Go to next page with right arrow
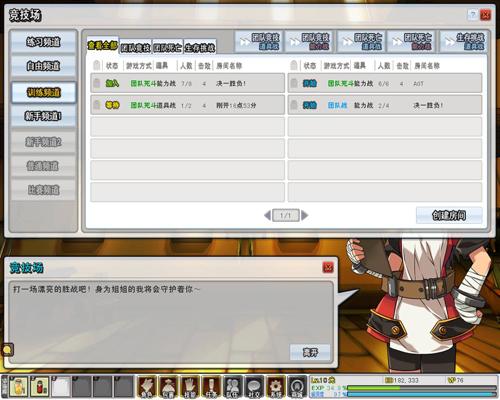500x400 pixels. (304, 215)
